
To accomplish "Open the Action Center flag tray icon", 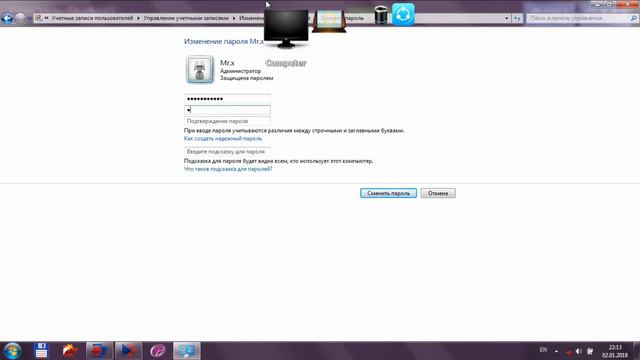I will point(590,351).
